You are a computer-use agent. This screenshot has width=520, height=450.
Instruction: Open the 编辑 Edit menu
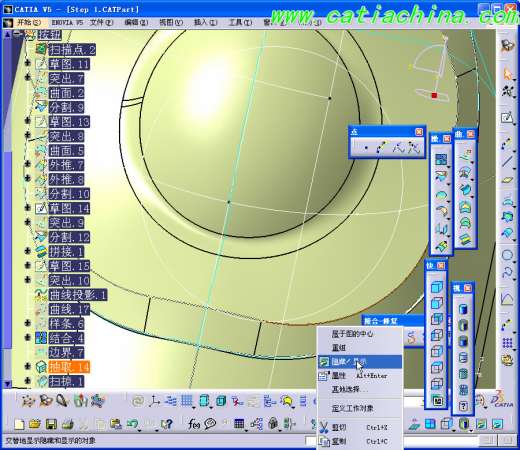pos(136,22)
